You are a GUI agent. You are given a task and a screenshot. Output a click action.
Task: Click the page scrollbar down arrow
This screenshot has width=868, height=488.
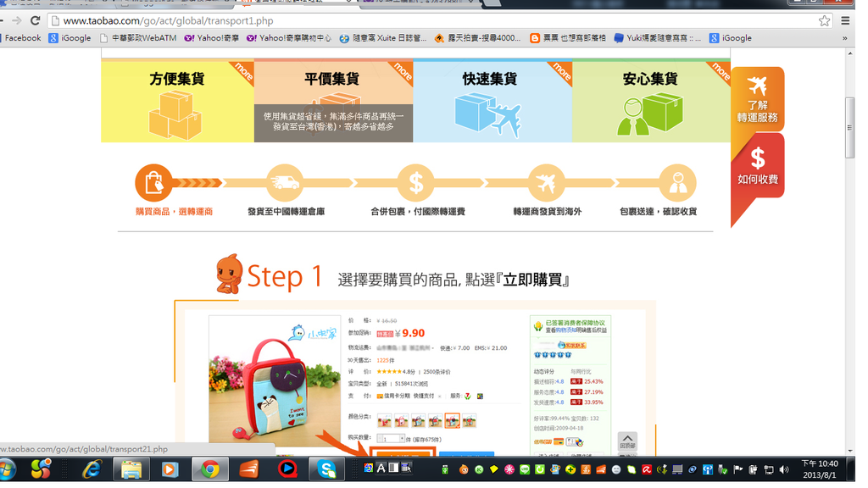pos(849,451)
